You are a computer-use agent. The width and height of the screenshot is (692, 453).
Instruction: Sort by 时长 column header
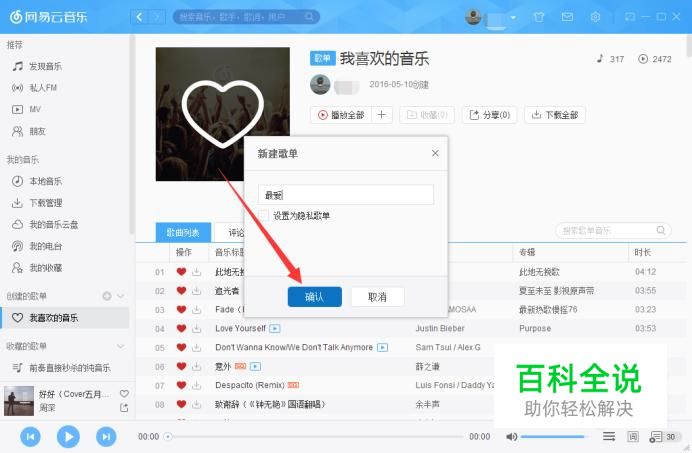click(643, 252)
